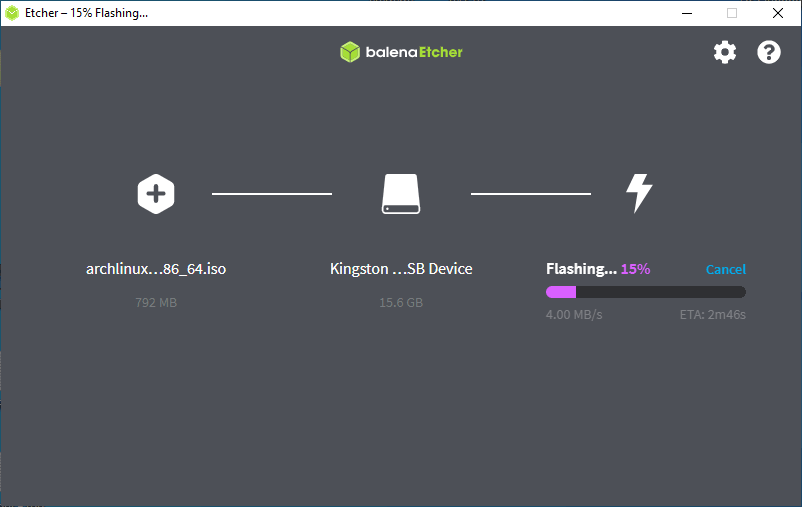This screenshot has height=507, width=802.
Task: Click the Etcher app icon in title bar
Action: (x=12, y=13)
